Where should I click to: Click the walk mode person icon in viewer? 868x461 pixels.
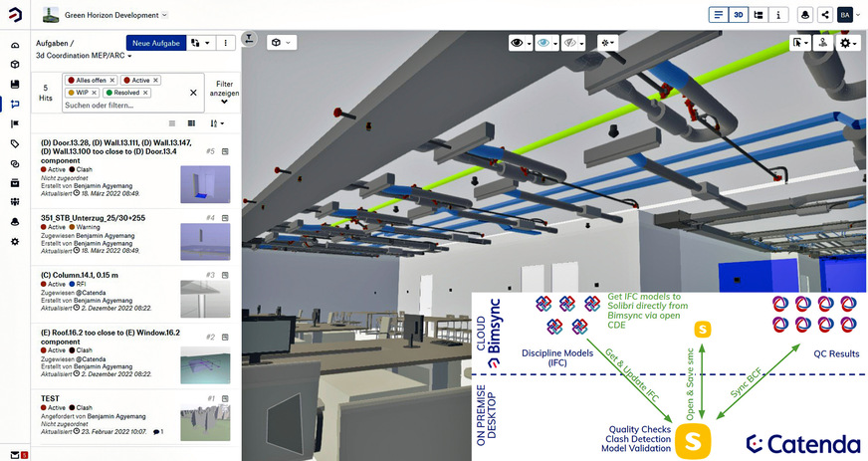(822, 43)
